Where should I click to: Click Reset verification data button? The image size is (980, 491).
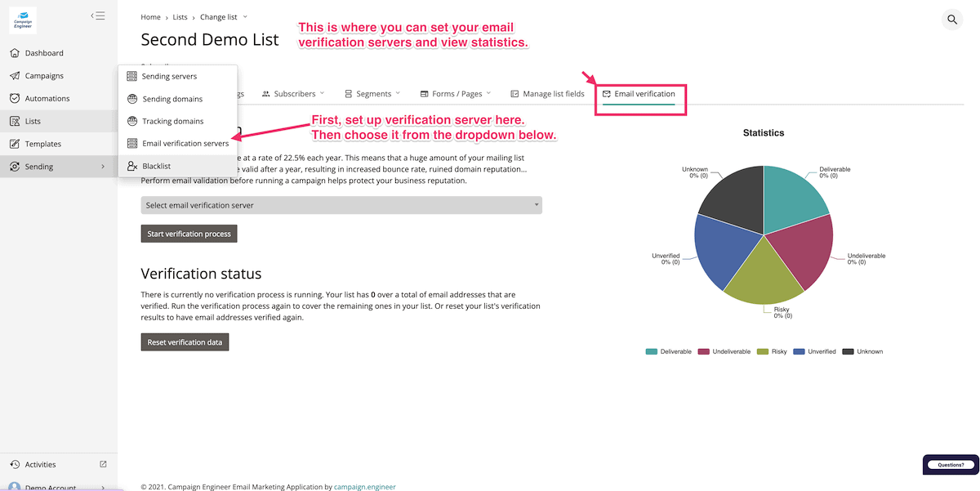point(185,342)
